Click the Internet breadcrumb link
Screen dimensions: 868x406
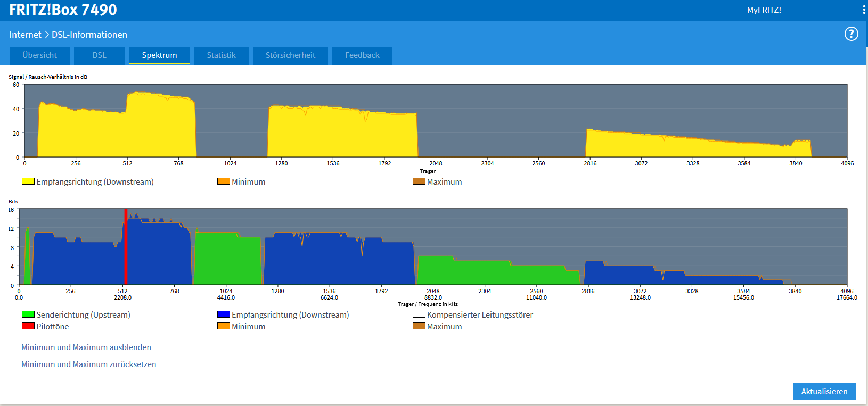(25, 35)
